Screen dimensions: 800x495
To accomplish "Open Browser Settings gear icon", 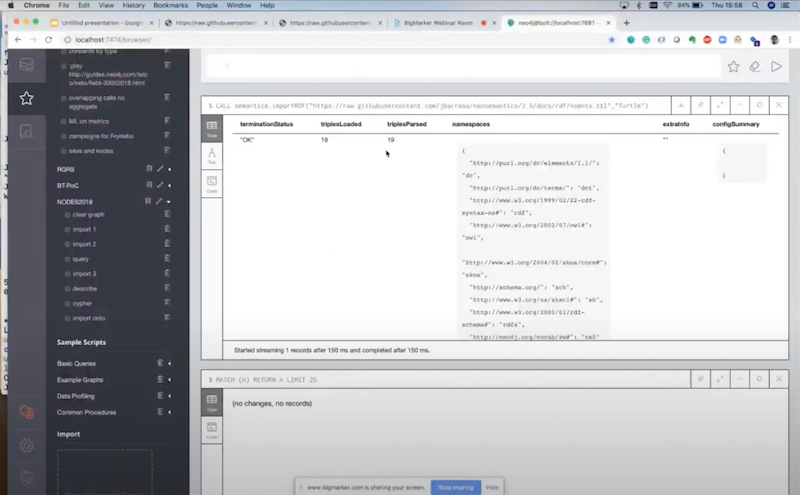I will coord(27,445).
